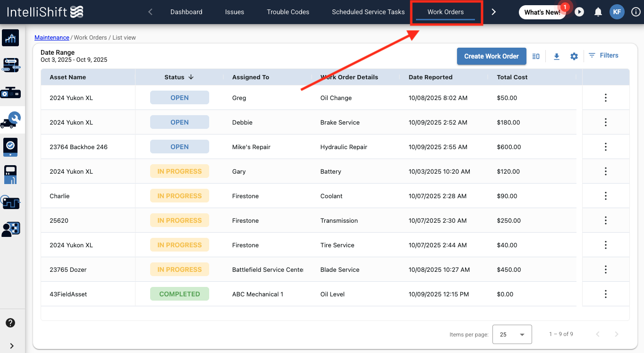Open What's New announcements

542,12
